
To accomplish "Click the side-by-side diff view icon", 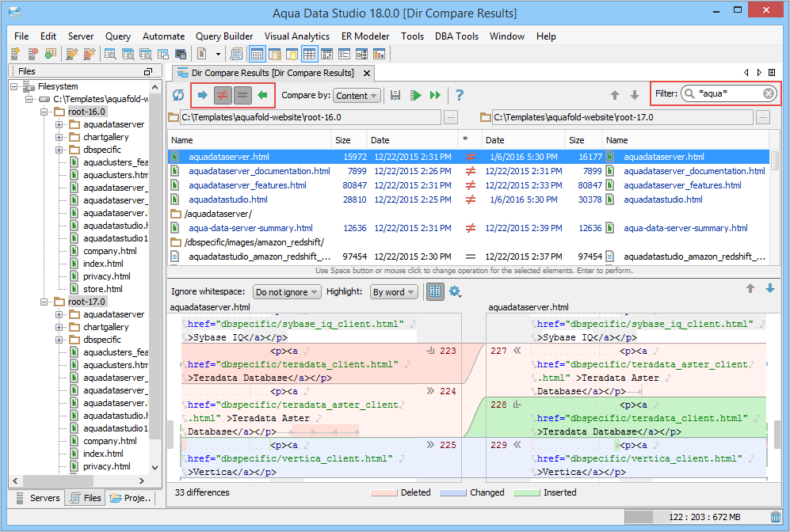I will click(435, 291).
